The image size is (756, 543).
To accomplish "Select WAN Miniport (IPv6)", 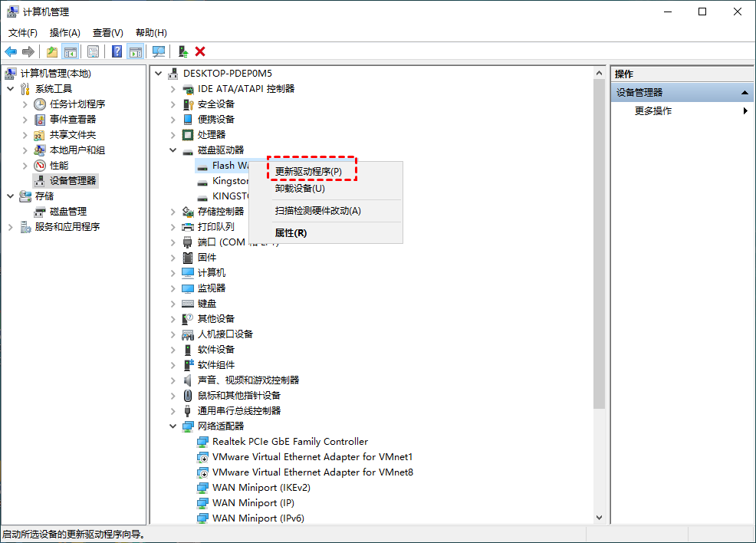I will (258, 518).
